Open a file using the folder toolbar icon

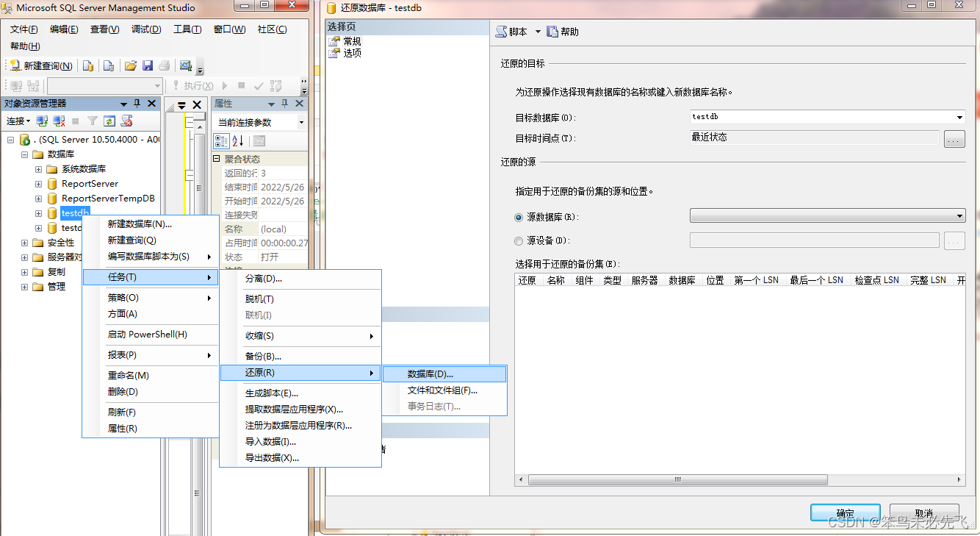click(x=131, y=65)
